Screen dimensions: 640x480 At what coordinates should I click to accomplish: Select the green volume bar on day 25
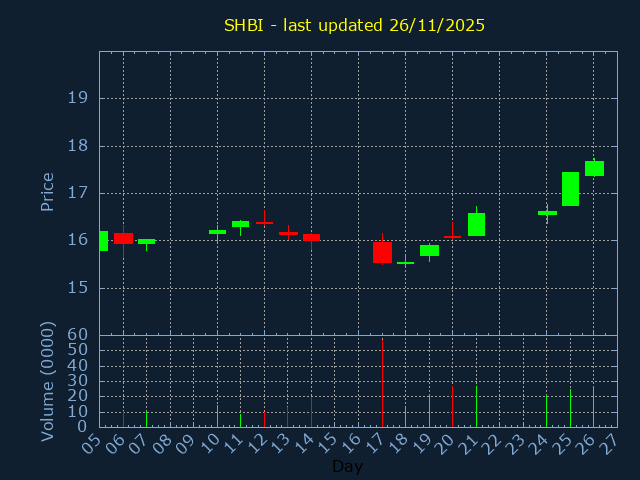point(570,407)
